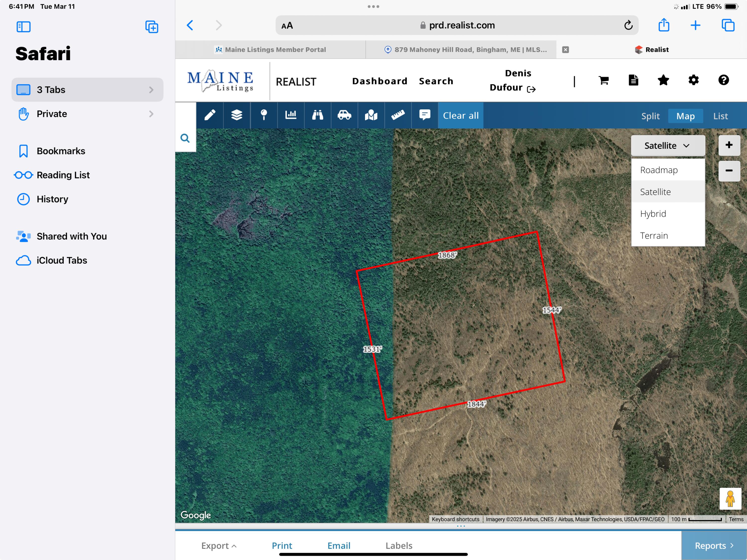Switch to Maine Listings Member Portal tab

tap(270, 50)
